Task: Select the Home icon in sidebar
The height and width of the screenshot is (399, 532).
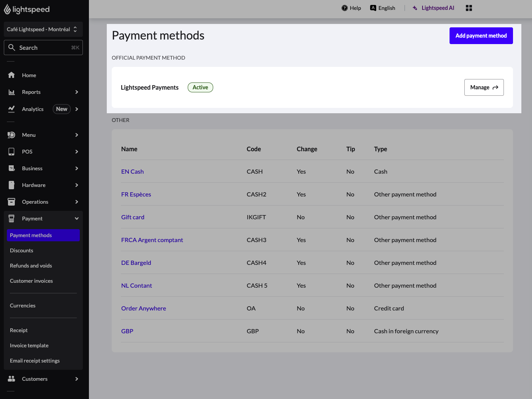Action: pos(11,75)
